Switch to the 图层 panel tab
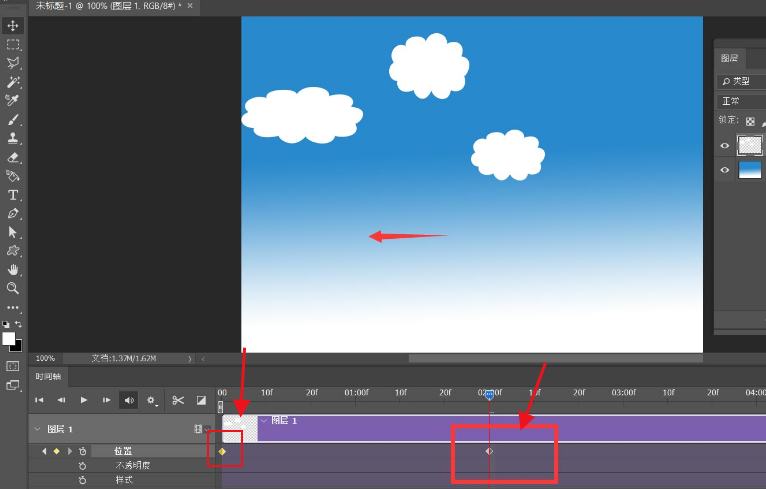Image resolution: width=766 pixels, height=489 pixels. (x=730, y=59)
